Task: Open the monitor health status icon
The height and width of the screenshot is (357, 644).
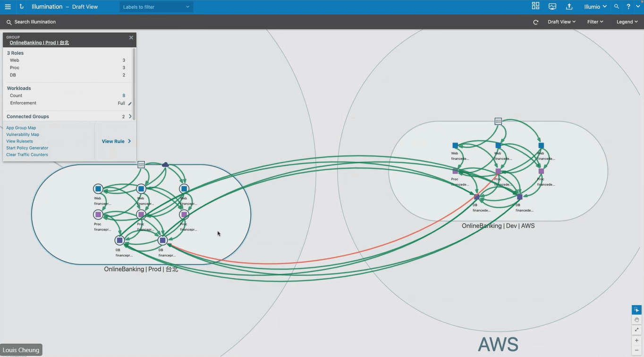Action: [x=552, y=7]
